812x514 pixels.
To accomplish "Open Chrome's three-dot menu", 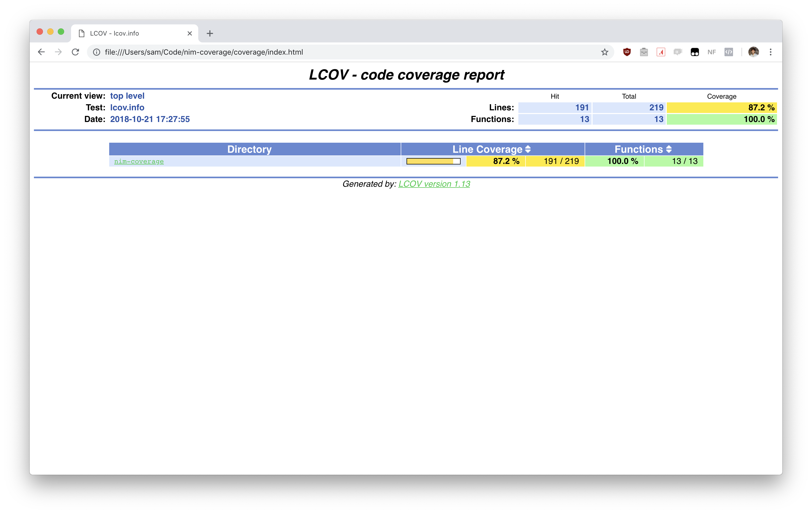I will click(x=770, y=52).
